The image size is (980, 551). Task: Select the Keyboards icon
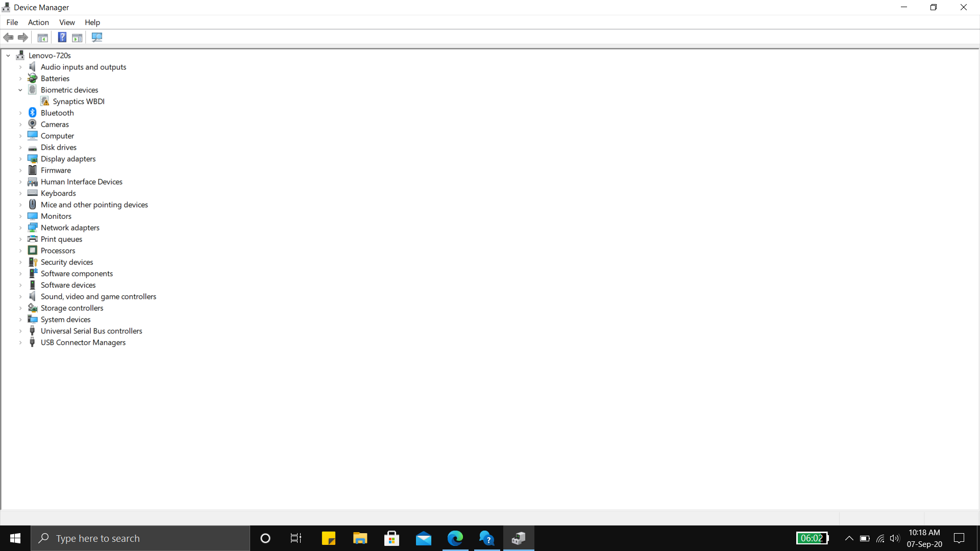(32, 193)
